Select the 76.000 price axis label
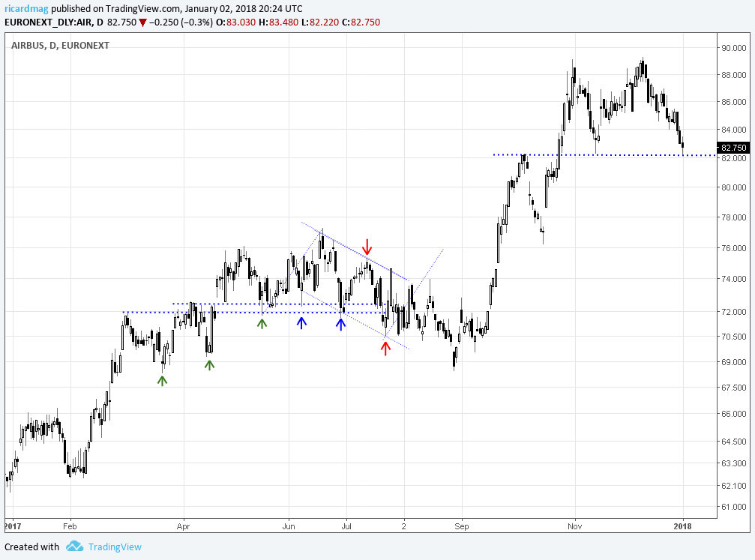 click(x=734, y=248)
